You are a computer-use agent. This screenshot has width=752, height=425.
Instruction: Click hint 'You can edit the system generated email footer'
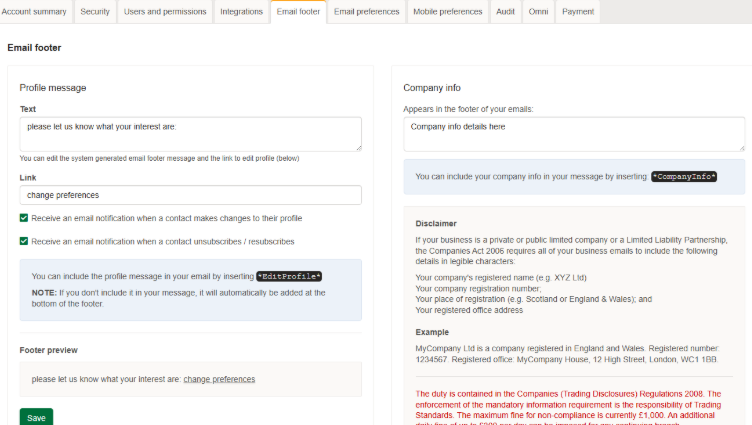[159, 158]
